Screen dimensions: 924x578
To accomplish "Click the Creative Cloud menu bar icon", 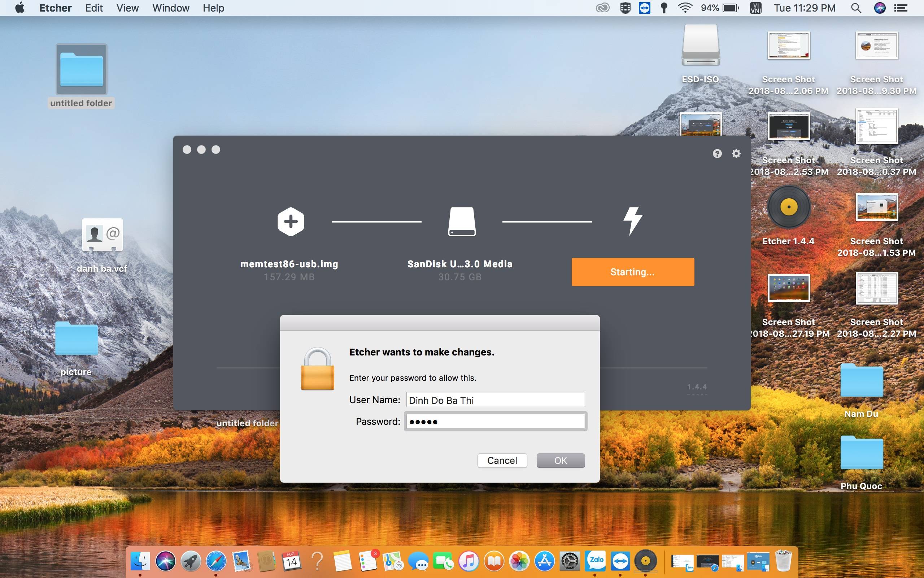I will point(602,8).
